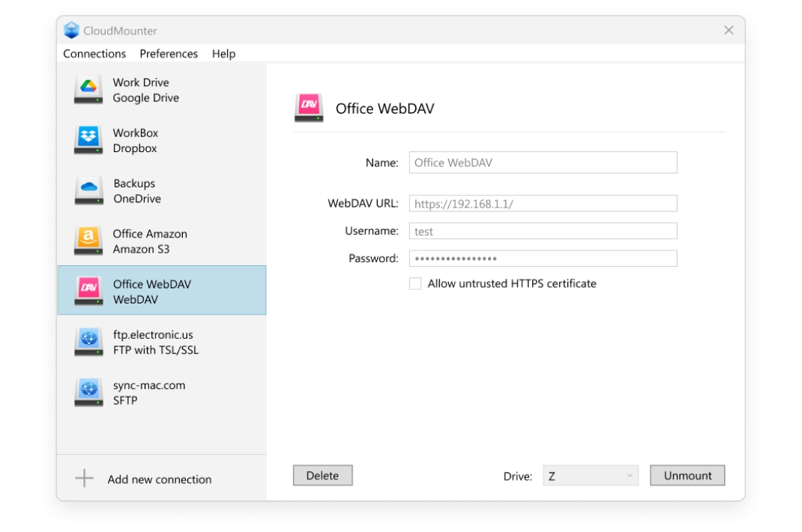Select the Office Amazon S3 drive icon
Viewport: 802px width, 532px height.
(88, 241)
